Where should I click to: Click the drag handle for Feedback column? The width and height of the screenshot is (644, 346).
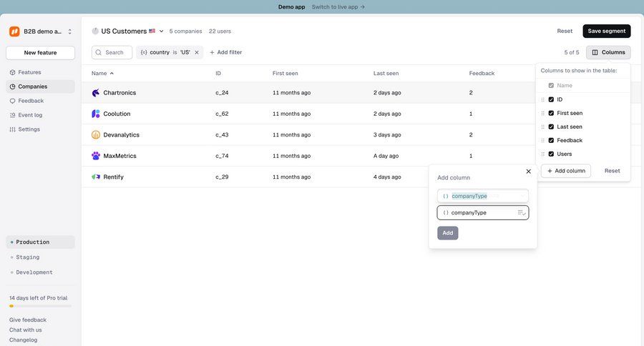(x=543, y=140)
